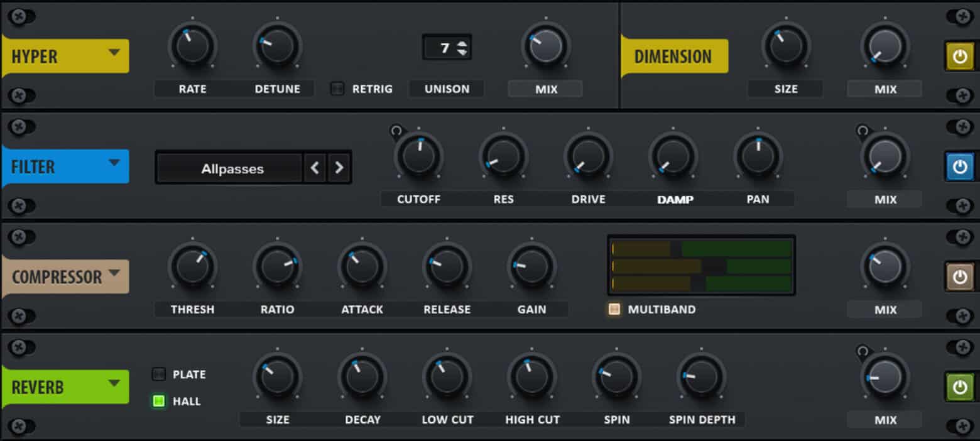Power off the Filter module
The width and height of the screenshot is (980, 441).
point(959,166)
